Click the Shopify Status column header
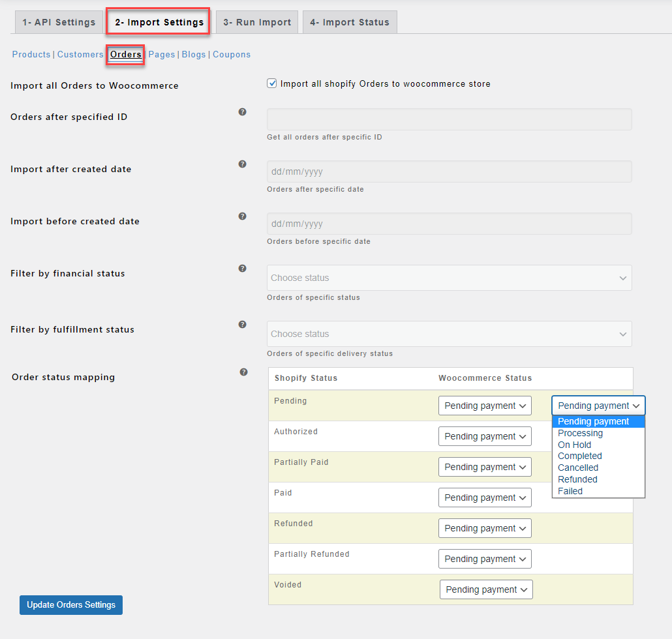 (x=306, y=378)
